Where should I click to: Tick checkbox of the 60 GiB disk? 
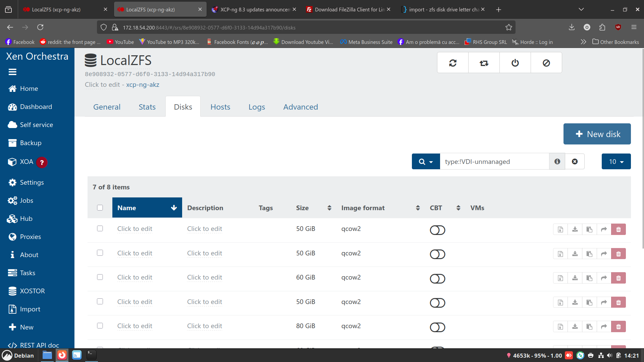click(x=100, y=277)
